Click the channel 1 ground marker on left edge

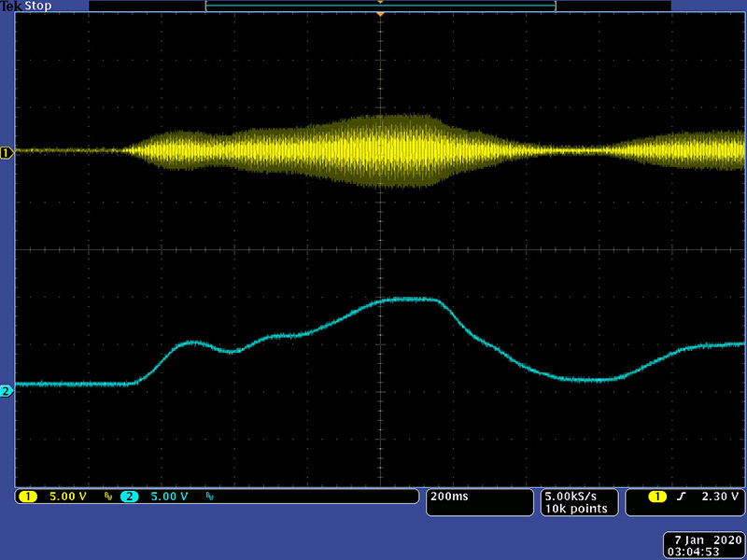click(x=7, y=152)
